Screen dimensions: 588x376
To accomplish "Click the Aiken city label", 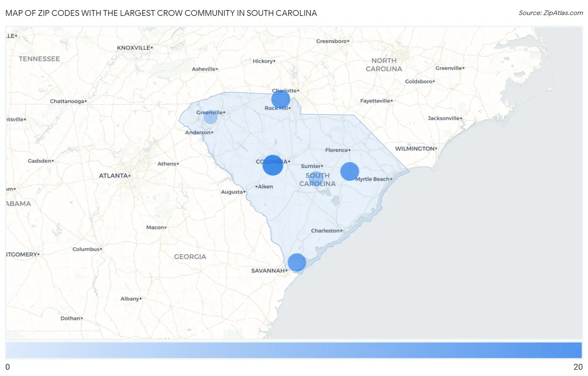I will (265, 187).
